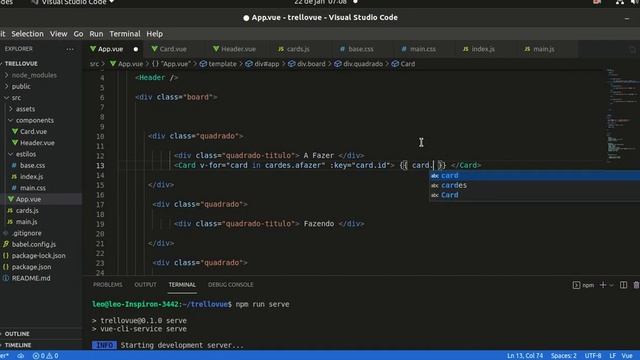Open the Explorer more actions ellipsis
The image size is (640, 360).
70,49
